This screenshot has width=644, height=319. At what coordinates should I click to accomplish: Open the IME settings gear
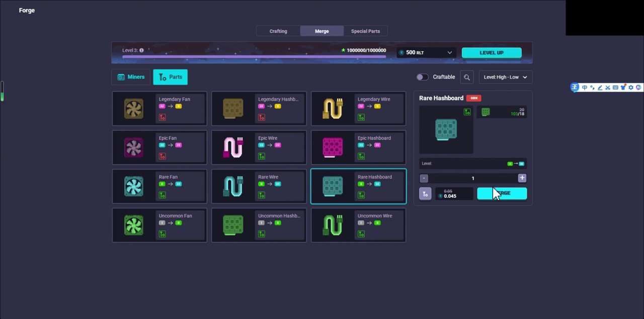631,88
